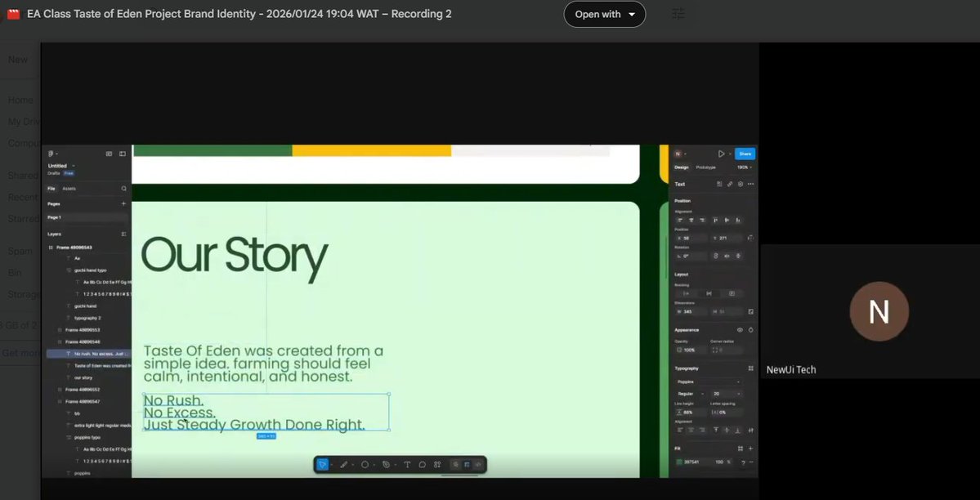Toggle layer visibility eye in Appearance
The width and height of the screenshot is (980, 500).
tap(740, 330)
